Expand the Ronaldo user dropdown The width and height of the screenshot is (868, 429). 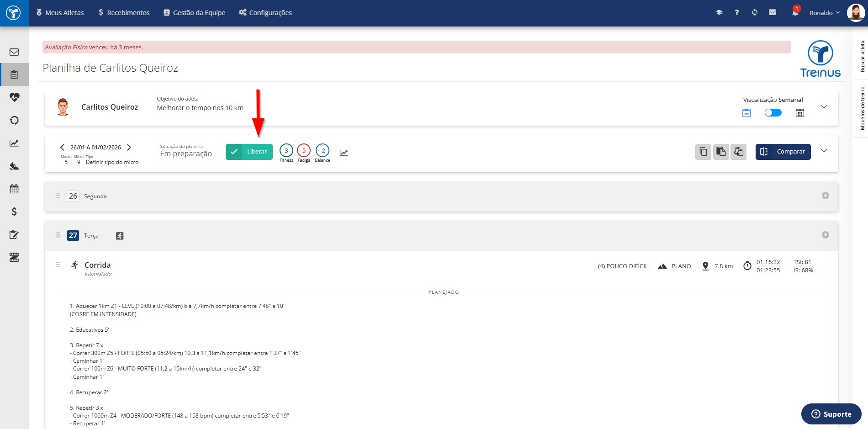[x=825, y=13]
